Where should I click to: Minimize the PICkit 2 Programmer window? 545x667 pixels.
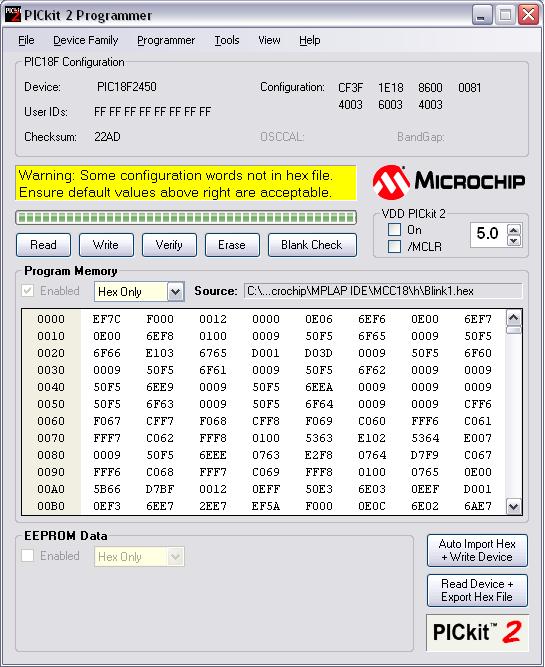[482, 15]
